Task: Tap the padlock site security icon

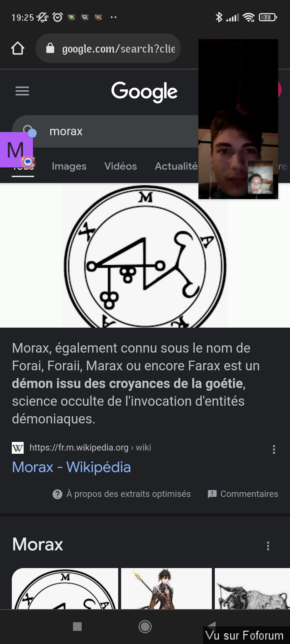Action: point(50,48)
